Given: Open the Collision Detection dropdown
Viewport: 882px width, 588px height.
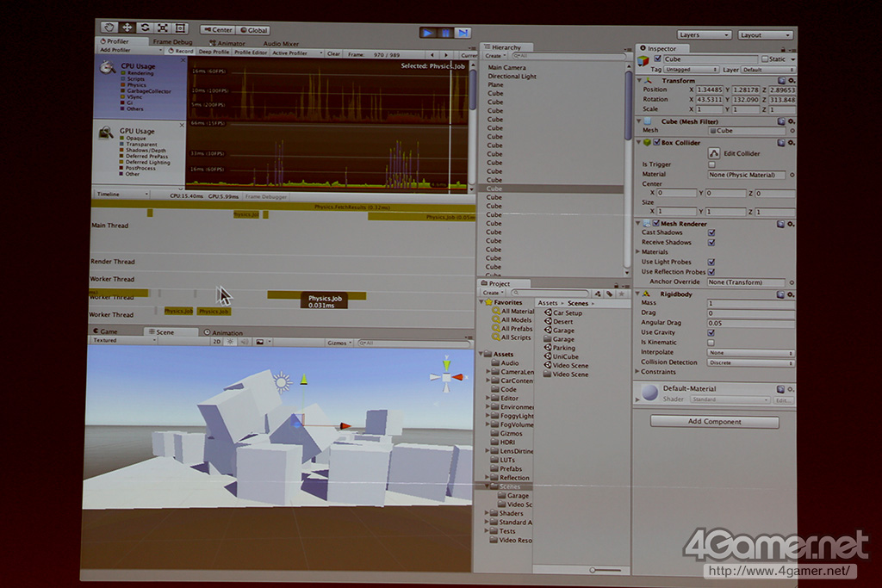Looking at the screenshot, I should tap(750, 362).
